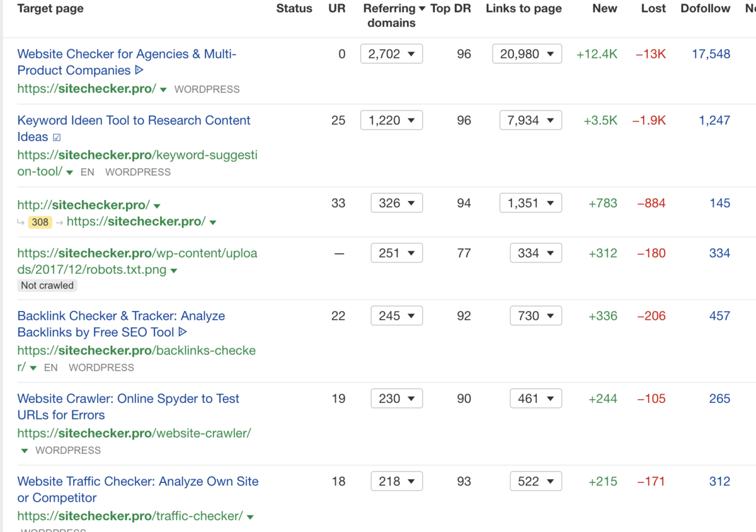Viewport: 756px width, 532px height.
Task: Click the play icon after Backlink Checker title
Action: [183, 332]
